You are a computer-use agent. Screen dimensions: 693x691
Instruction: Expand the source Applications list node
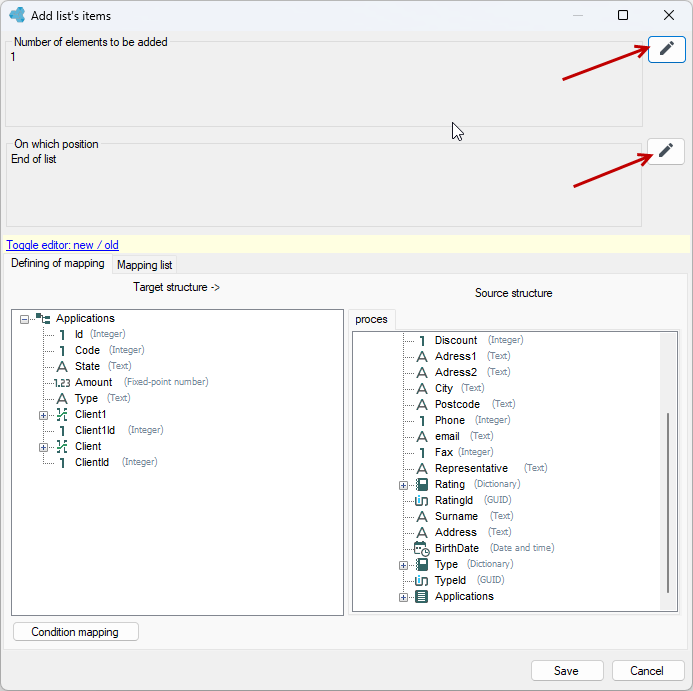coord(403,598)
